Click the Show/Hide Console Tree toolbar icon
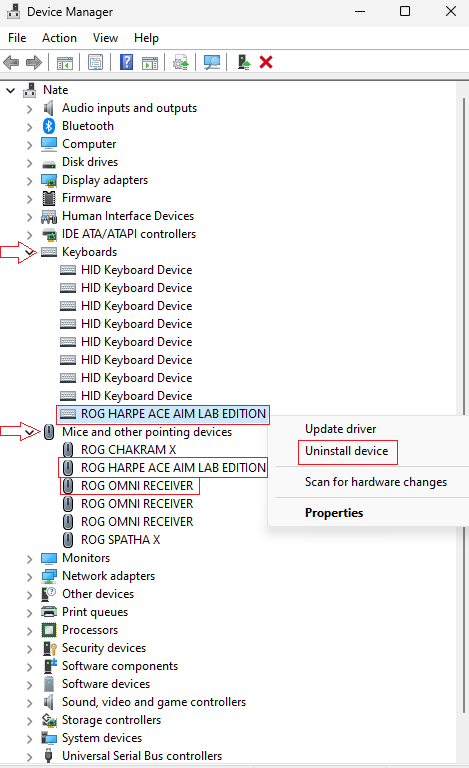 [x=65, y=63]
